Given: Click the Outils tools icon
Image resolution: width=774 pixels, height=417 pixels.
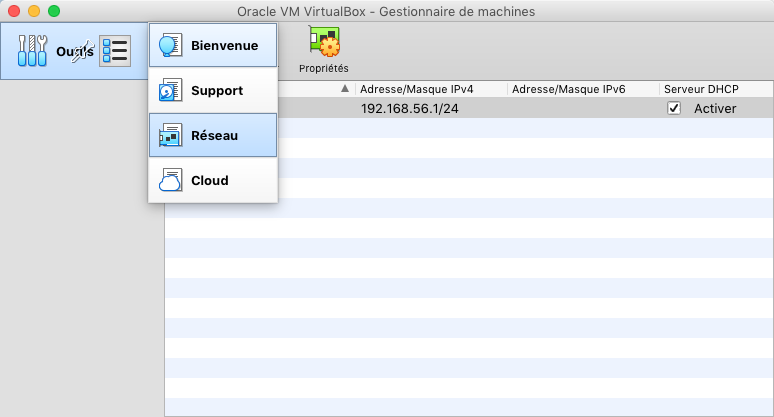Looking at the screenshot, I should (x=32, y=51).
